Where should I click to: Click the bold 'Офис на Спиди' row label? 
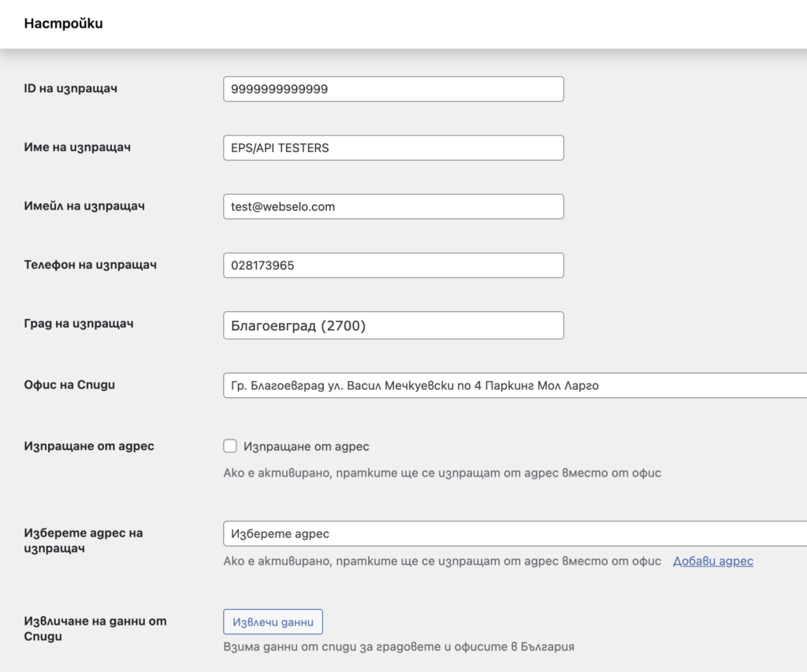click(70, 385)
